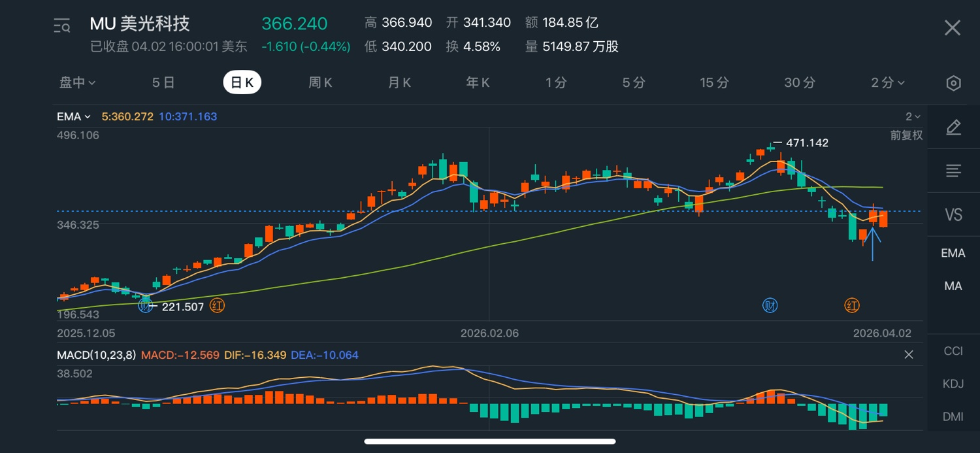Expand the 盘中 session dropdown
This screenshot has width=980, height=453.
pyautogui.click(x=78, y=83)
